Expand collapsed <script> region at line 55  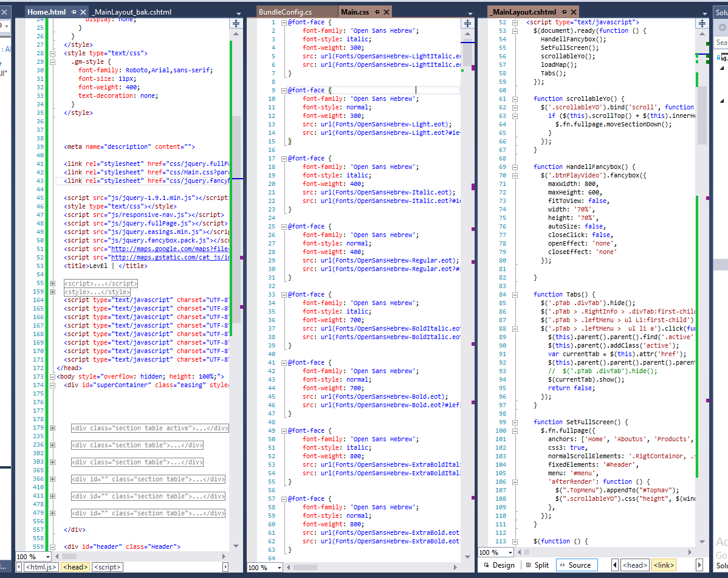[x=52, y=283]
